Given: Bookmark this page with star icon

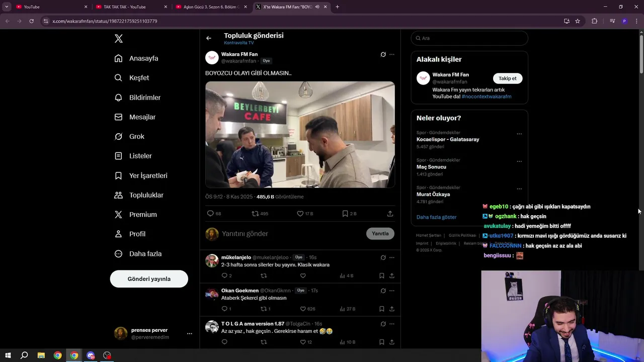Looking at the screenshot, I should click(578, 21).
